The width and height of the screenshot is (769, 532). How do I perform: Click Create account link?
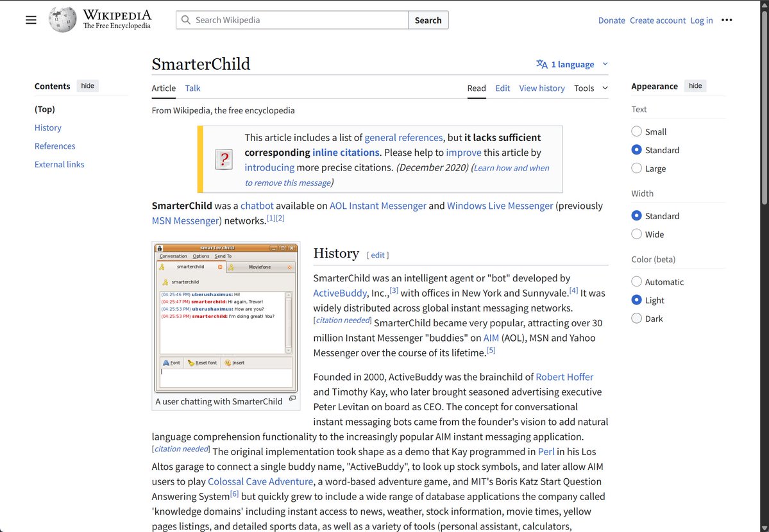click(x=657, y=21)
